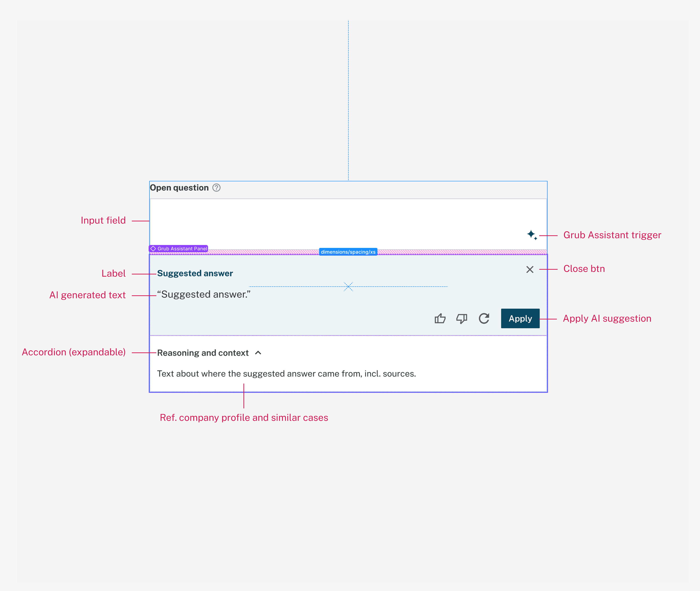The width and height of the screenshot is (700, 591).
Task: Click the text about suggested answer sources
Action: tap(286, 374)
